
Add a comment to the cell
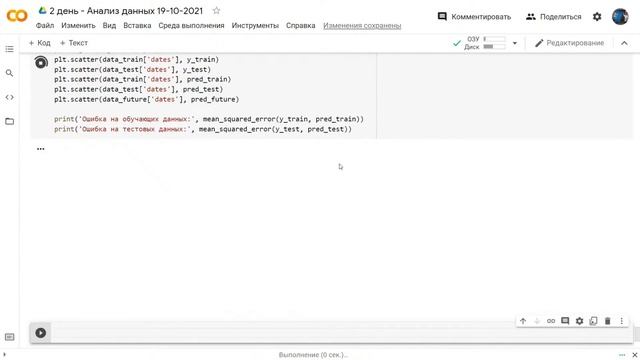pyautogui.click(x=565, y=321)
